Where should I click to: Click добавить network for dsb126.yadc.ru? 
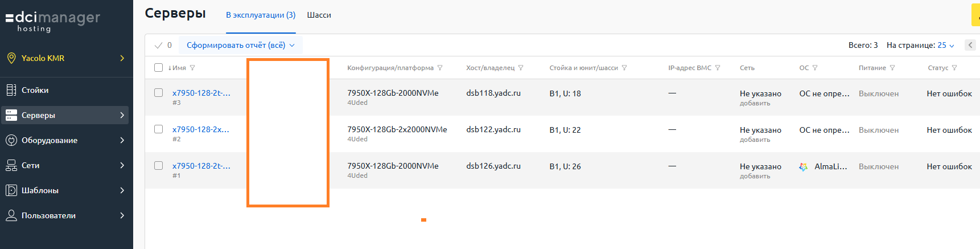tap(755, 176)
